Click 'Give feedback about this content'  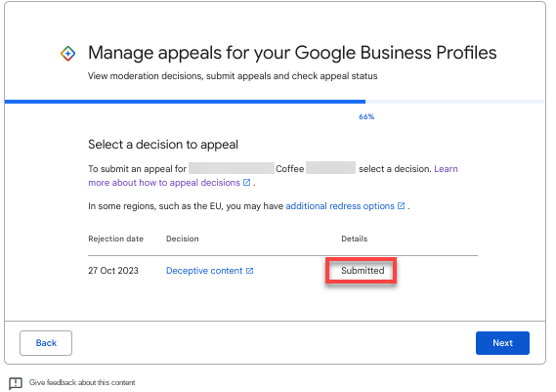point(82,382)
